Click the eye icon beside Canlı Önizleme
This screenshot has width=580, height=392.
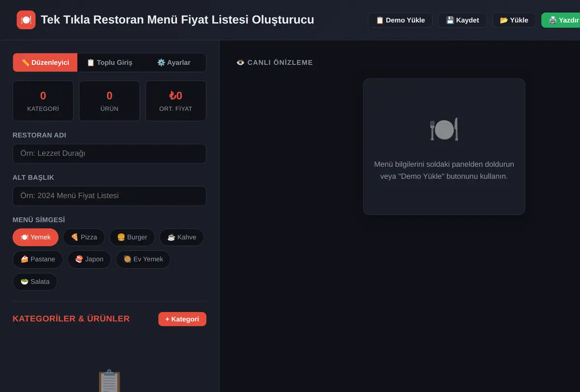[x=240, y=62]
